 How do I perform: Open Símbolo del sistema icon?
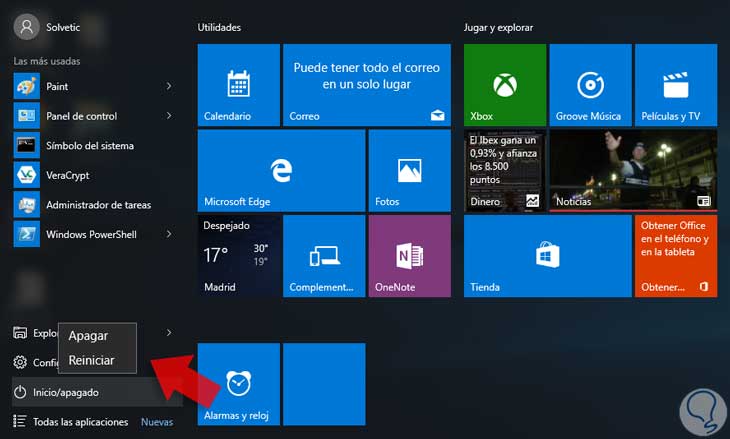[x=27, y=145]
